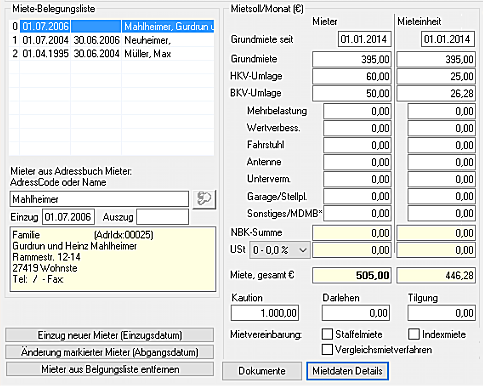The height and width of the screenshot is (387, 483).
Task: Click Mieteinheit USt amount field
Action: (x=436, y=250)
